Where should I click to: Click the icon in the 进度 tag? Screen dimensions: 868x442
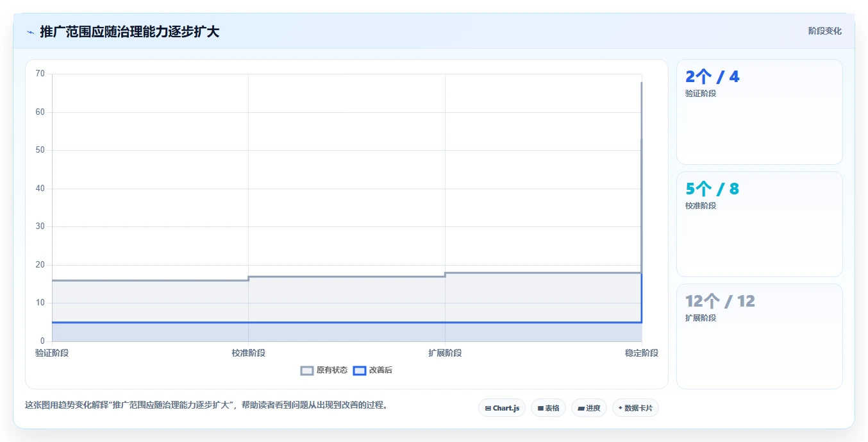pyautogui.click(x=581, y=408)
